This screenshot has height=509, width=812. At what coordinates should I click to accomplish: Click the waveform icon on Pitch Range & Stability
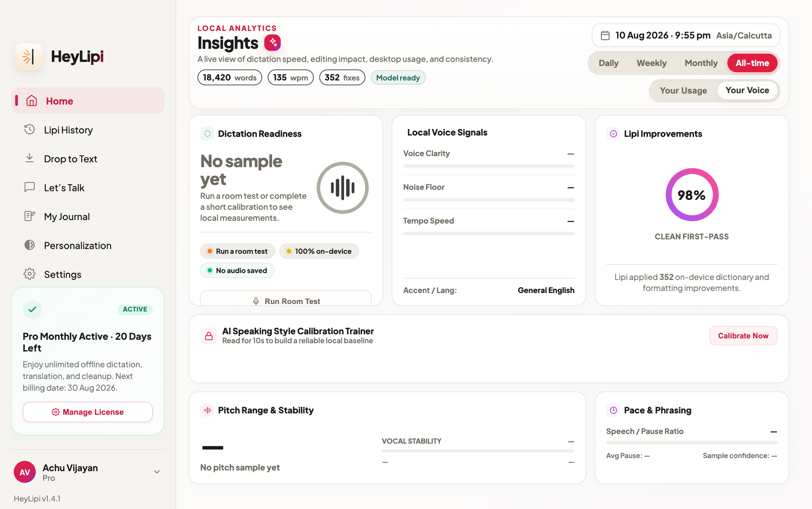(207, 410)
